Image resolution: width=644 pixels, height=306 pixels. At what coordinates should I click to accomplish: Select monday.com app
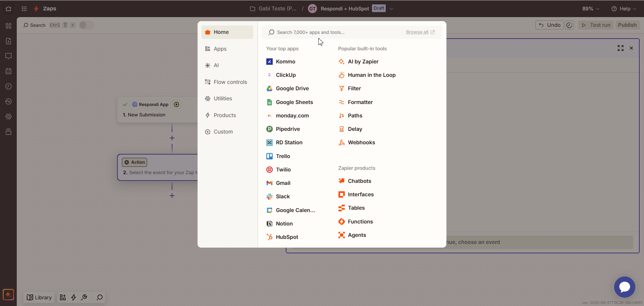[x=287, y=116]
